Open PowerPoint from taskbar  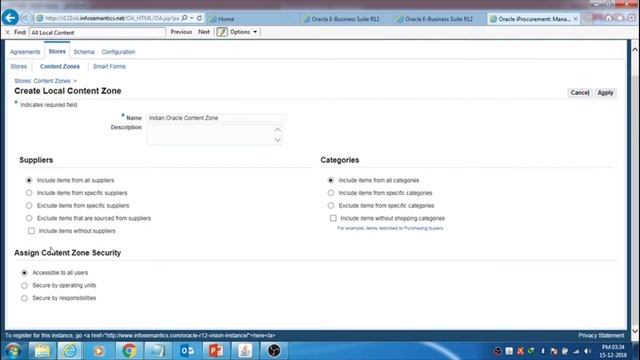click(216, 351)
